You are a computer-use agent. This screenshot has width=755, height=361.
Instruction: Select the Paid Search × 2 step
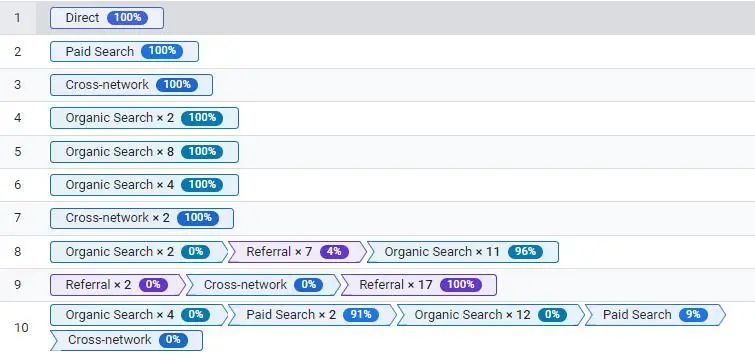(x=312, y=315)
